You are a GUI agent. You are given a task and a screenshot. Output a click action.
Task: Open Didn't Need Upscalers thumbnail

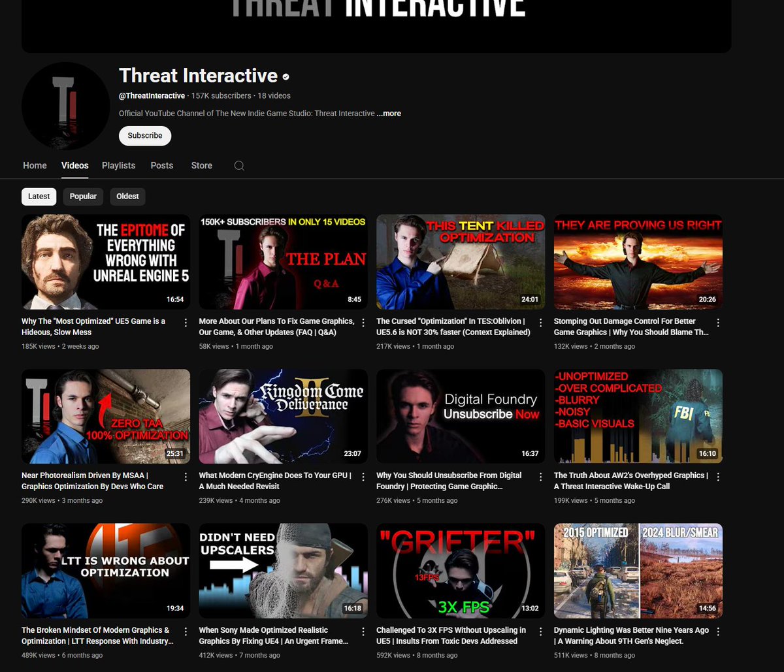point(284,571)
